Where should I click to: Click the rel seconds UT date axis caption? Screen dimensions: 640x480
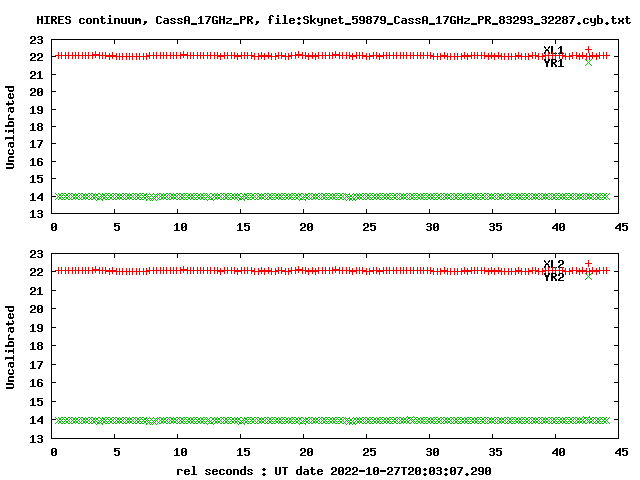(333, 471)
